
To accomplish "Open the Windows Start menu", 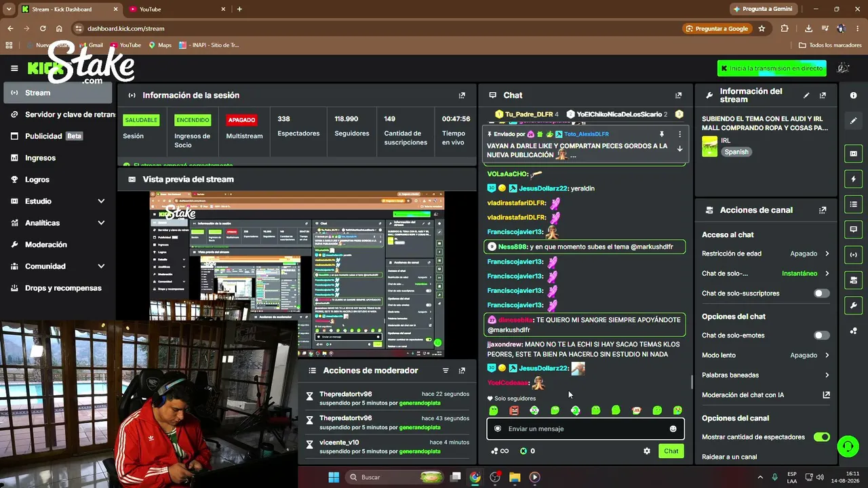I will coord(334,477).
